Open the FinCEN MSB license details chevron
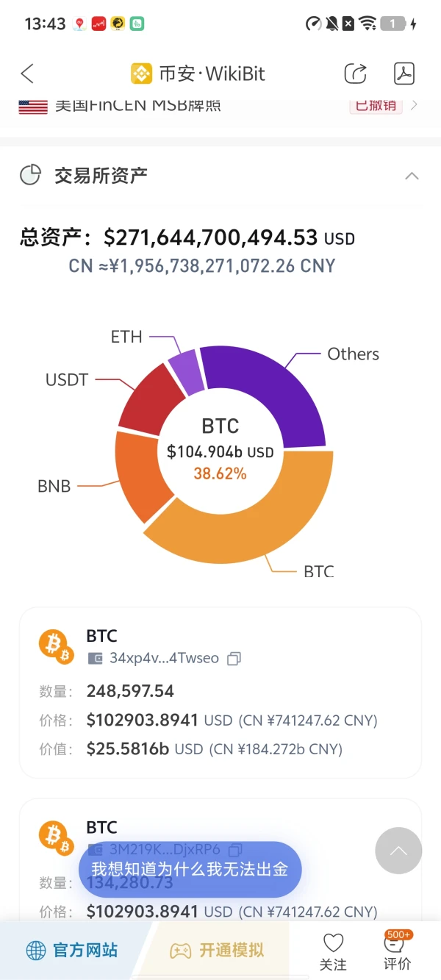 415,105
